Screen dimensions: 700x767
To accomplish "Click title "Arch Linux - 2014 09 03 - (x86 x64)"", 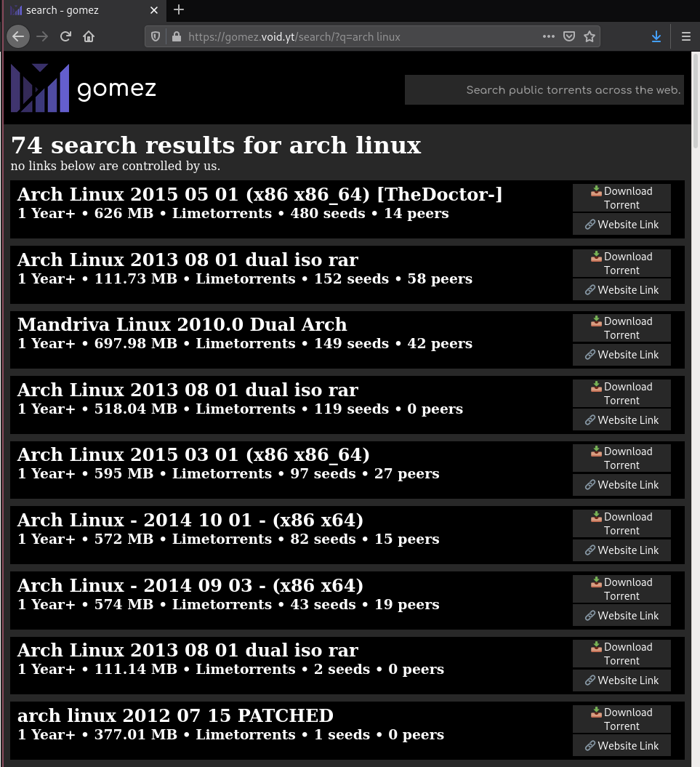I will pyautogui.click(x=190, y=585).
